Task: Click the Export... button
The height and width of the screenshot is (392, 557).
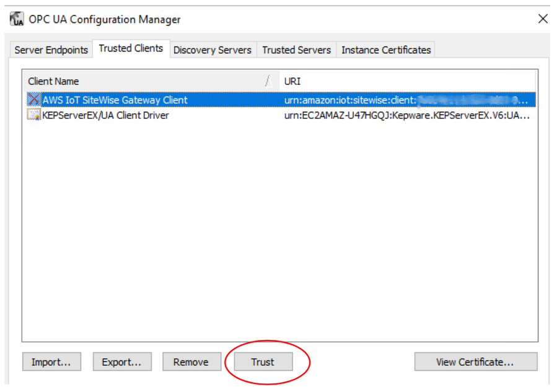Action: tap(121, 362)
